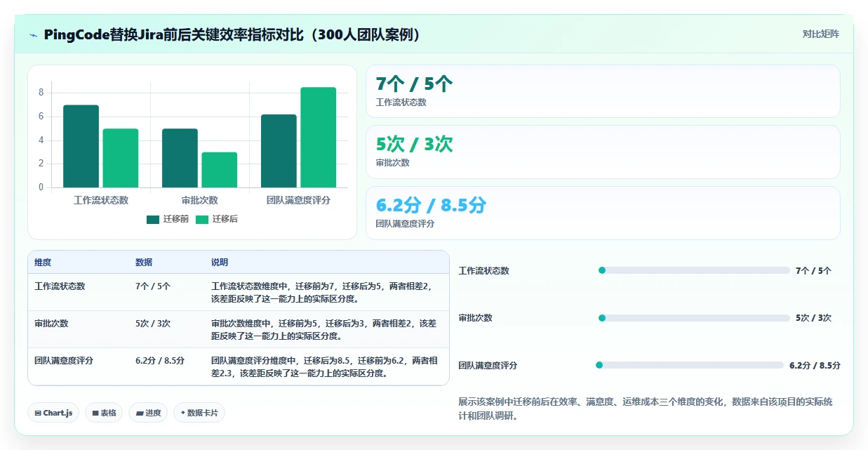Click the 审批次数 description text in table
Image resolution: width=868 pixels, height=450 pixels.
pos(324,329)
